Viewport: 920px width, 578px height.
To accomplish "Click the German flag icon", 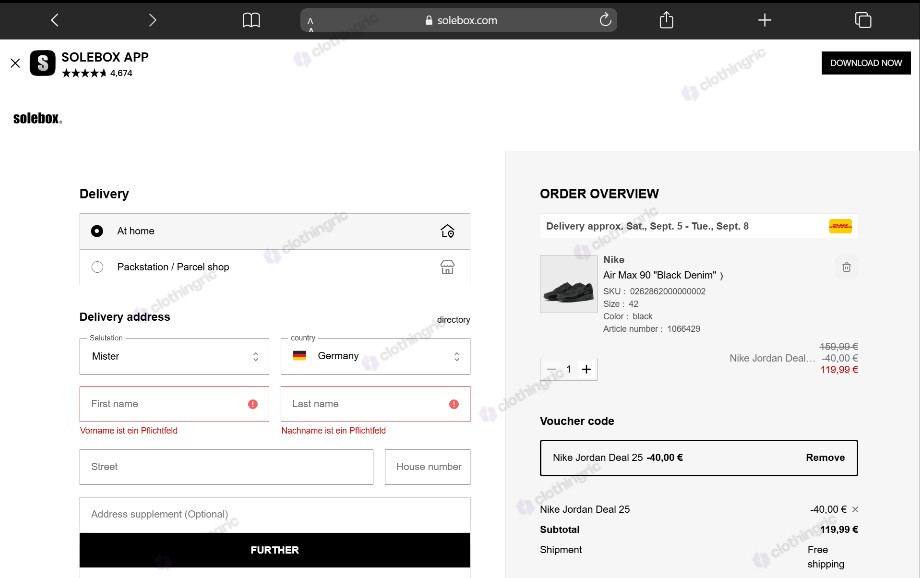I will [x=299, y=356].
